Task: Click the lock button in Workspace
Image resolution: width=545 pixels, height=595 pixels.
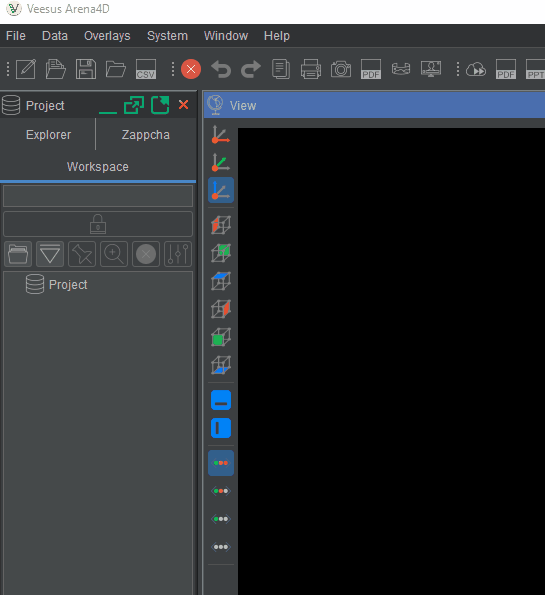Action: [98, 224]
